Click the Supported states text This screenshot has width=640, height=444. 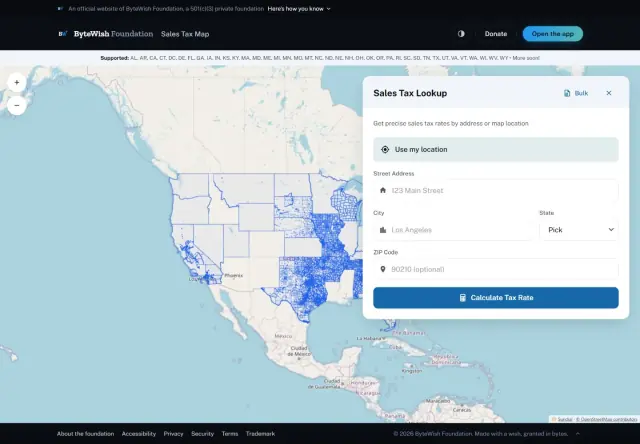click(320, 58)
